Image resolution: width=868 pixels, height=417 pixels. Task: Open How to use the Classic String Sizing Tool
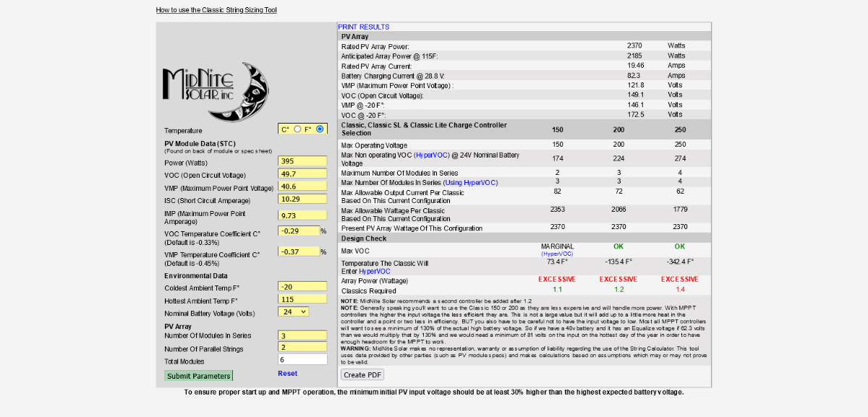pos(216,10)
